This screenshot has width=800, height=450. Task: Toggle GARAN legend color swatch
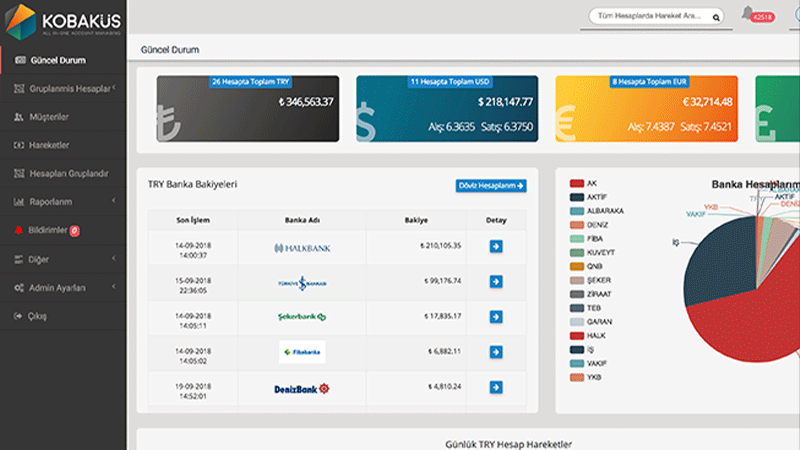pos(577,322)
